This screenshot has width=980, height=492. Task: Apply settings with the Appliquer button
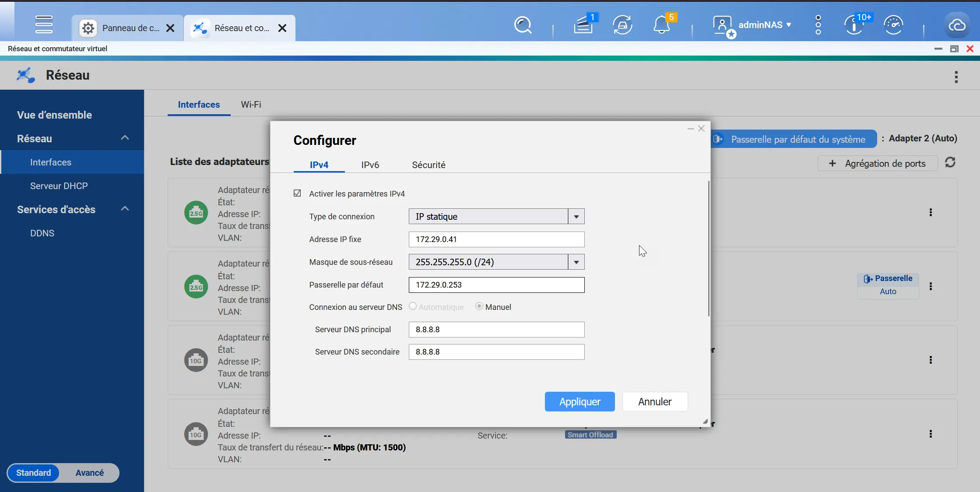pyautogui.click(x=580, y=401)
